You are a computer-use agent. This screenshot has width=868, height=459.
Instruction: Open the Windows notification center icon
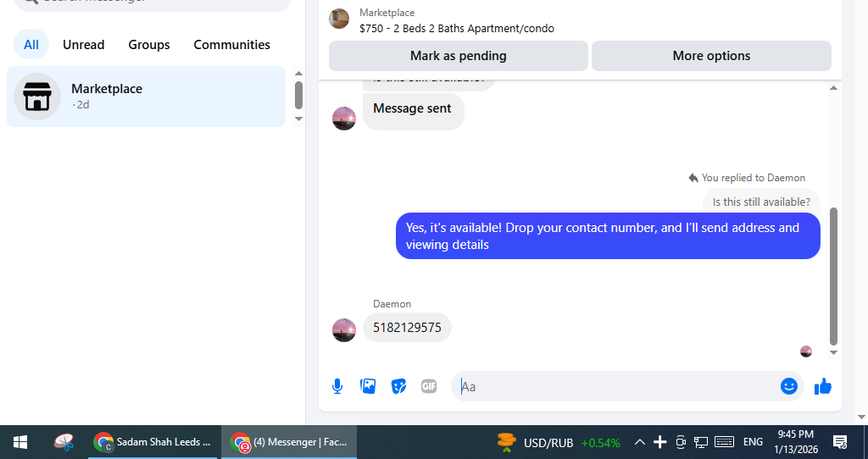pos(840,442)
